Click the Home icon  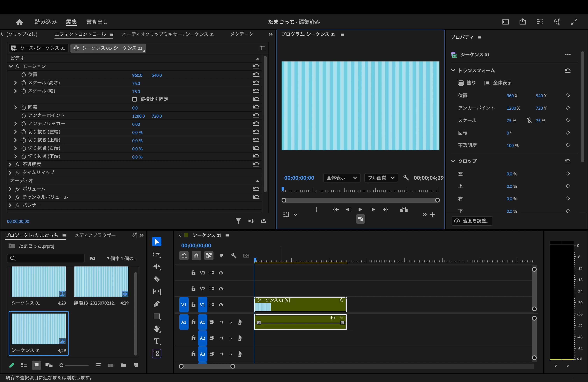(x=19, y=22)
